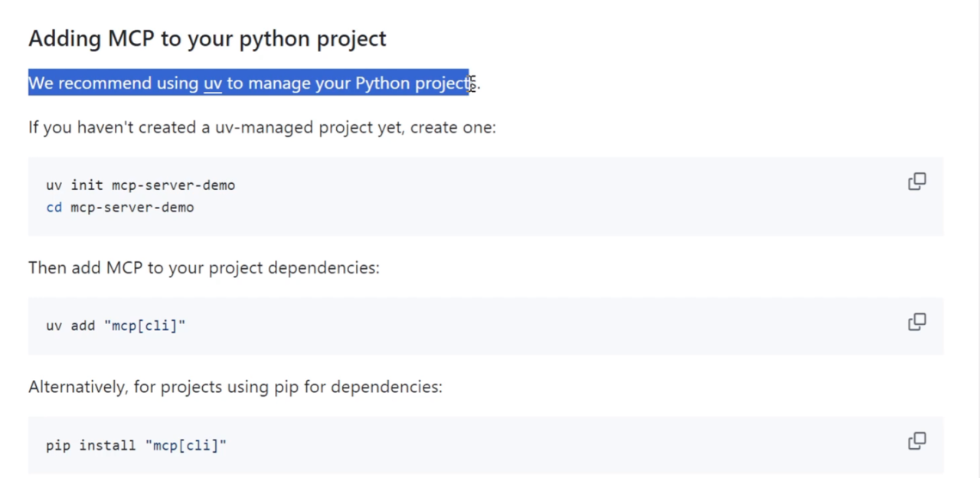
Task: Click the text "Then add MCP to your project dependencies:"
Action: pos(204,268)
